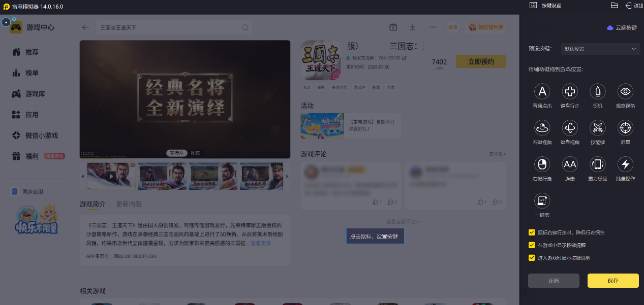Open the downloads arrow icon
The width and height of the screenshot is (644, 305).
pos(413,27)
